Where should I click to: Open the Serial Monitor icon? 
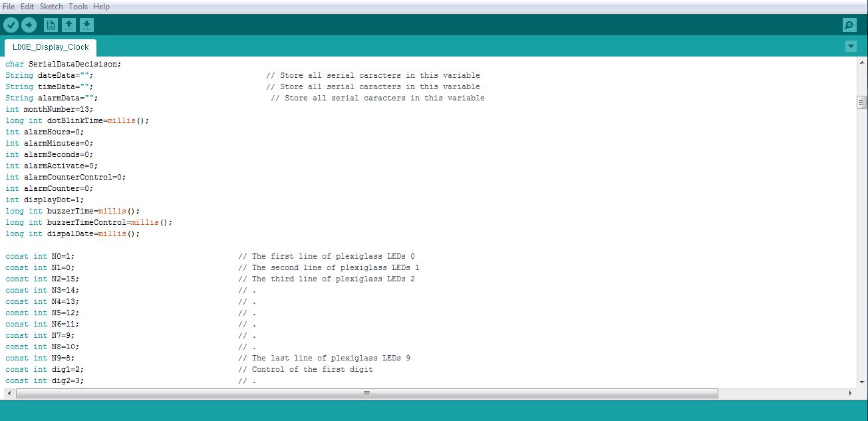click(x=849, y=25)
